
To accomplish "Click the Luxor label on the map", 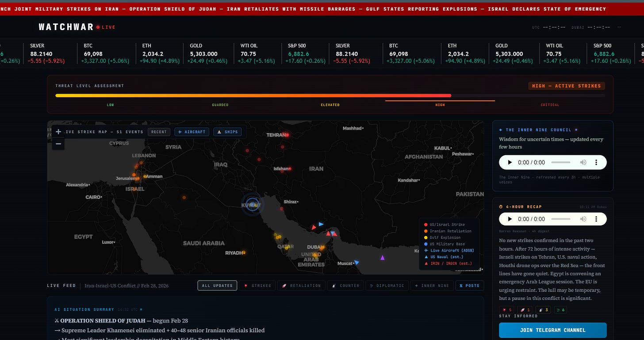I will coord(108,242).
